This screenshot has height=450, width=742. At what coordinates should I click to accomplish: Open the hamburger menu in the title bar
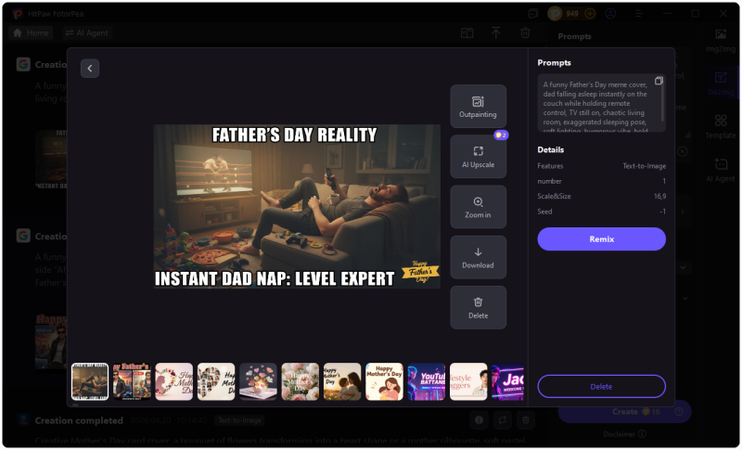[638, 14]
